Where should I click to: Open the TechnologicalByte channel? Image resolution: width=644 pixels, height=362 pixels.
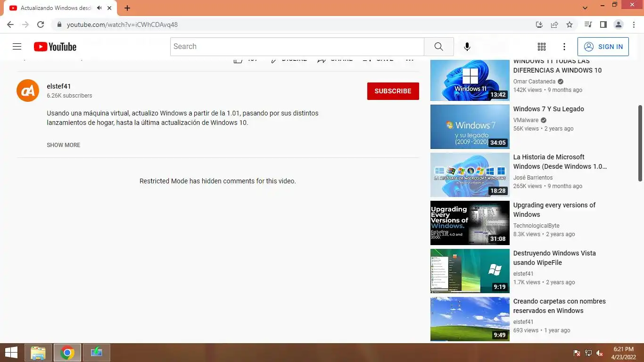[x=537, y=226]
